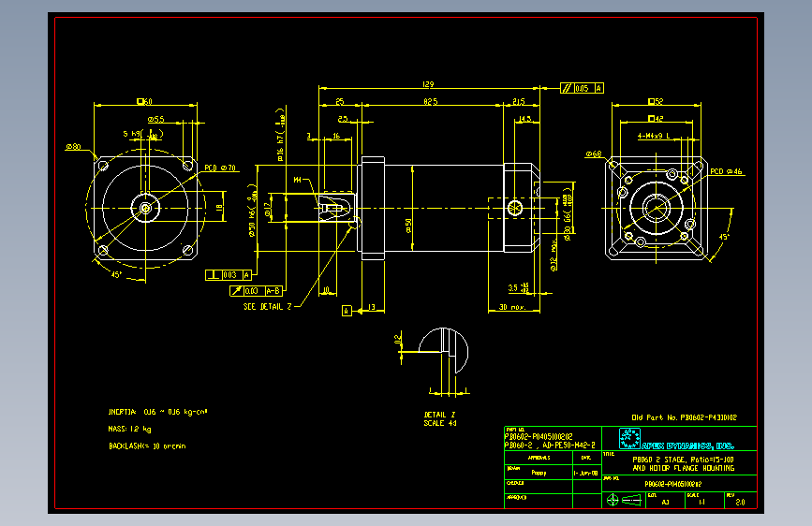
Task: Click the PCD ø70 label
Action: 220,168
